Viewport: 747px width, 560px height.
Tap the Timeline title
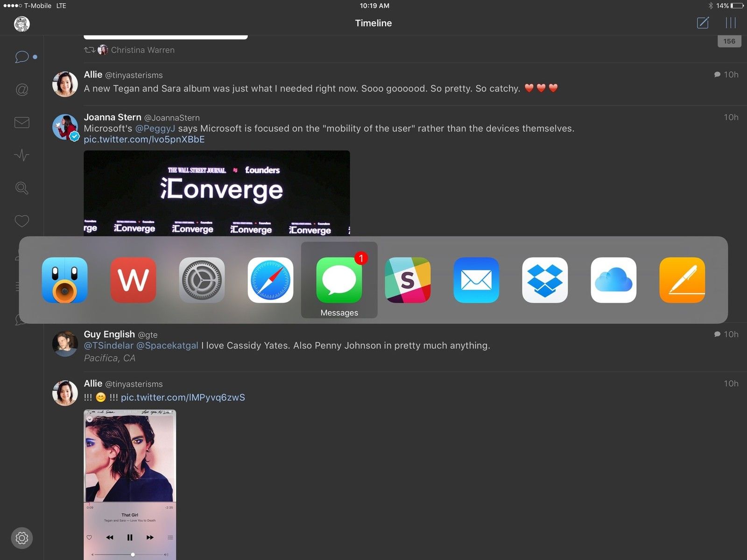point(373,23)
